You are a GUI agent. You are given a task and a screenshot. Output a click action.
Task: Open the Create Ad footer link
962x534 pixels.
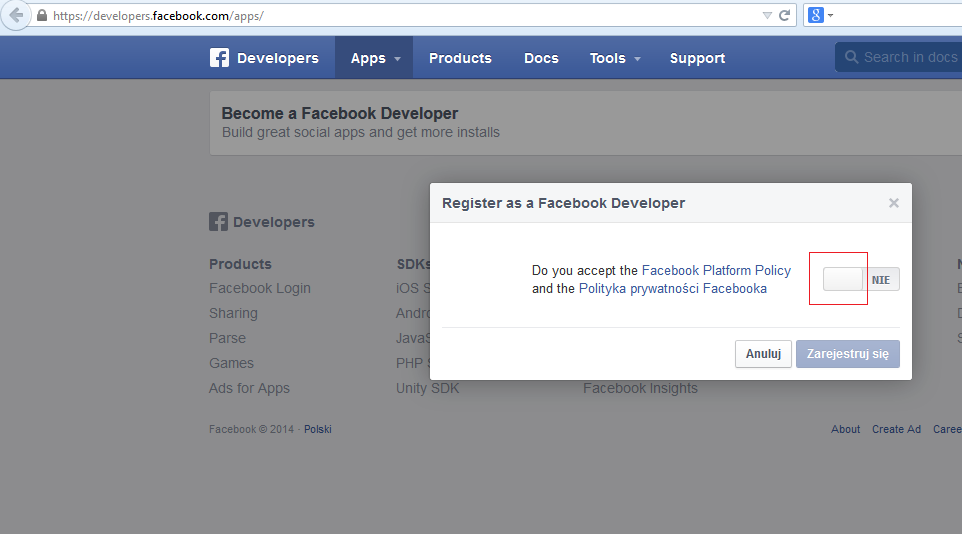896,429
